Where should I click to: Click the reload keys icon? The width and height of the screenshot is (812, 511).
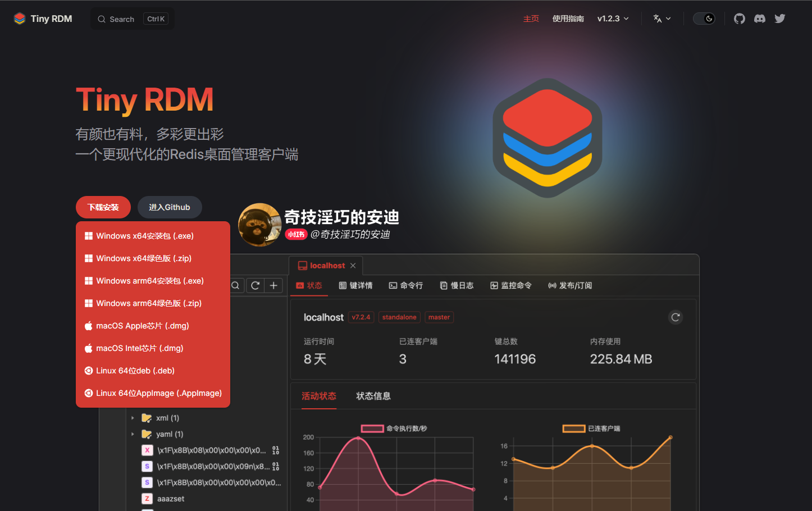(x=255, y=285)
